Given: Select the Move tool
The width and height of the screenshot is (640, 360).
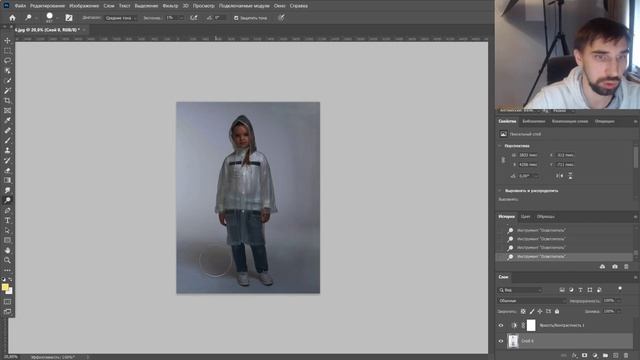Looking at the screenshot, I should [7, 40].
